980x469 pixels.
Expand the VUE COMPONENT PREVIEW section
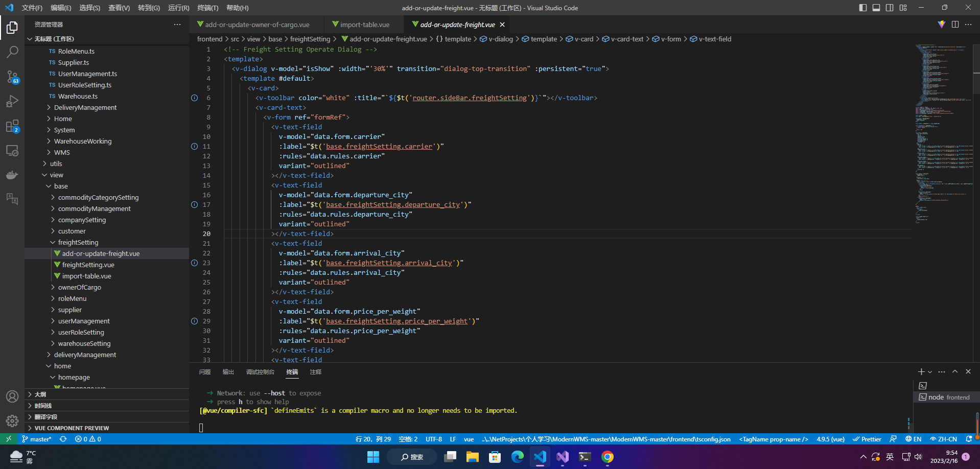point(107,428)
